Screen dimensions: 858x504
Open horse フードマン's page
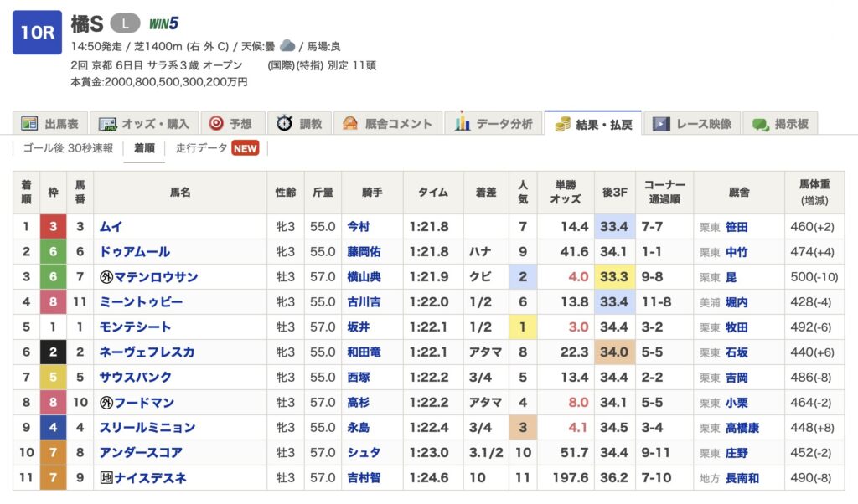[144, 403]
